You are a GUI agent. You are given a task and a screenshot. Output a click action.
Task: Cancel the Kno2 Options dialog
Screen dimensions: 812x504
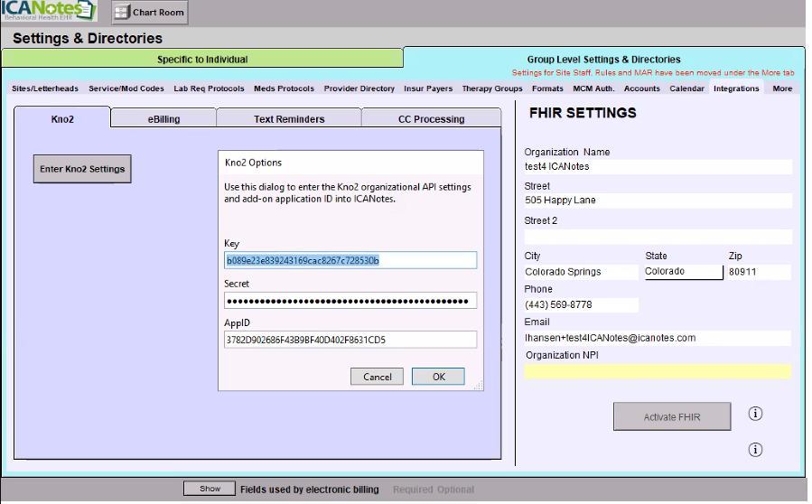point(377,377)
